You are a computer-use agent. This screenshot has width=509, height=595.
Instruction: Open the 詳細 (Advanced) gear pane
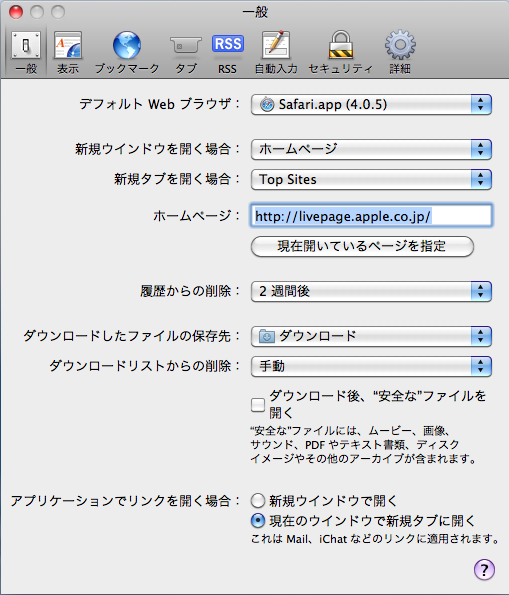[400, 52]
